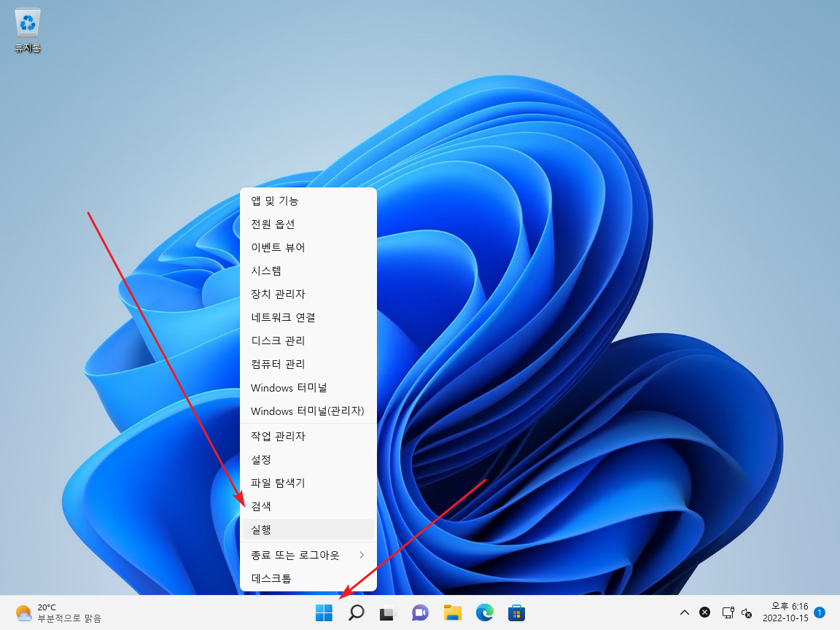Image resolution: width=840 pixels, height=630 pixels.
Task: Click the black X tray icon
Action: 705,612
